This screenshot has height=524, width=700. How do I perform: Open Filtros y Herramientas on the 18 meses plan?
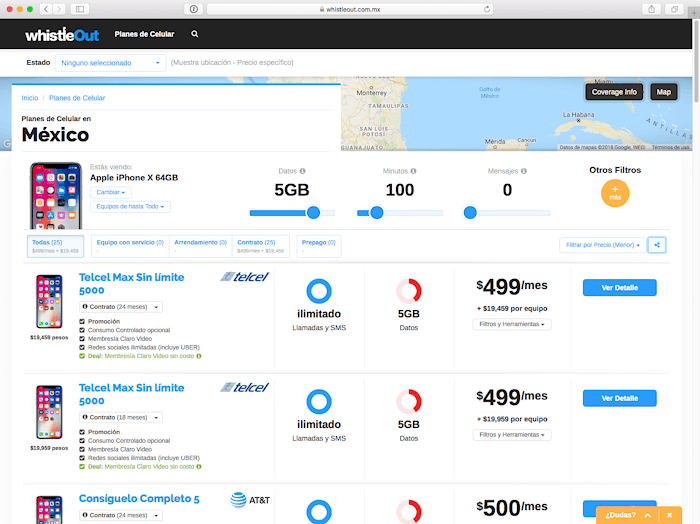point(512,435)
